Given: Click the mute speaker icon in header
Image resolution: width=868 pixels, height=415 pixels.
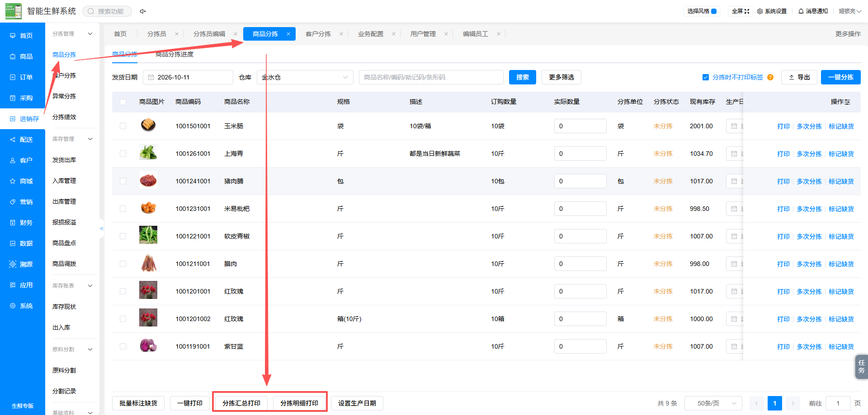Looking at the screenshot, I should 143,11.
